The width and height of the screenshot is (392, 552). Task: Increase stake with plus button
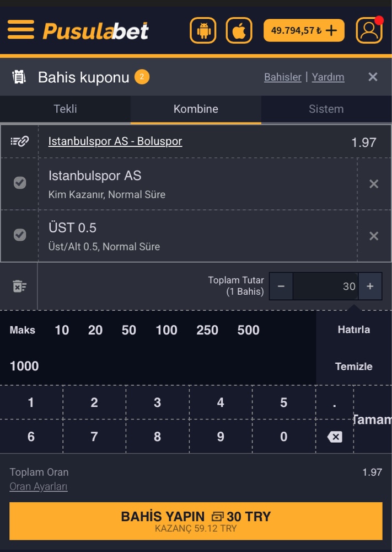pos(370,286)
